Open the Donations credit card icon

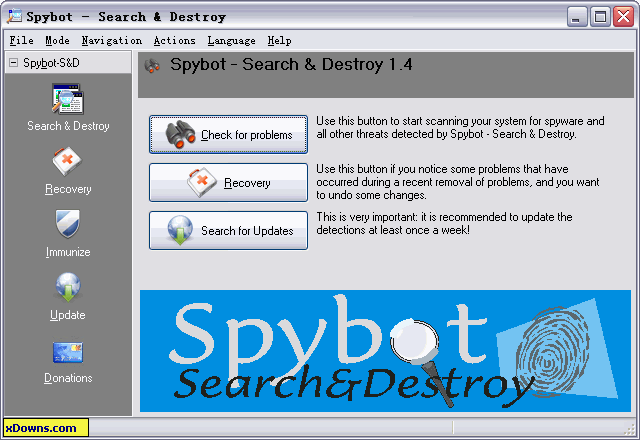tap(68, 352)
